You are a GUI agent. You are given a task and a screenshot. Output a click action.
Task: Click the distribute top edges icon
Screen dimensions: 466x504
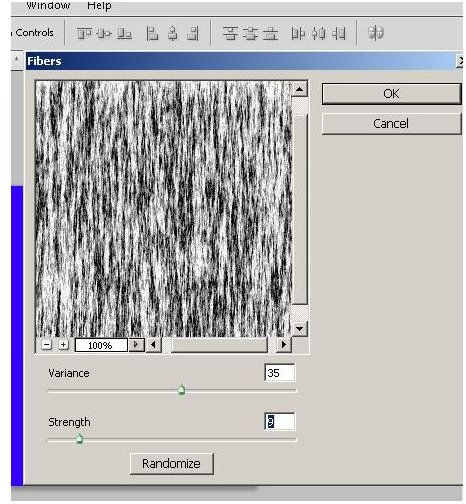pyautogui.click(x=230, y=33)
